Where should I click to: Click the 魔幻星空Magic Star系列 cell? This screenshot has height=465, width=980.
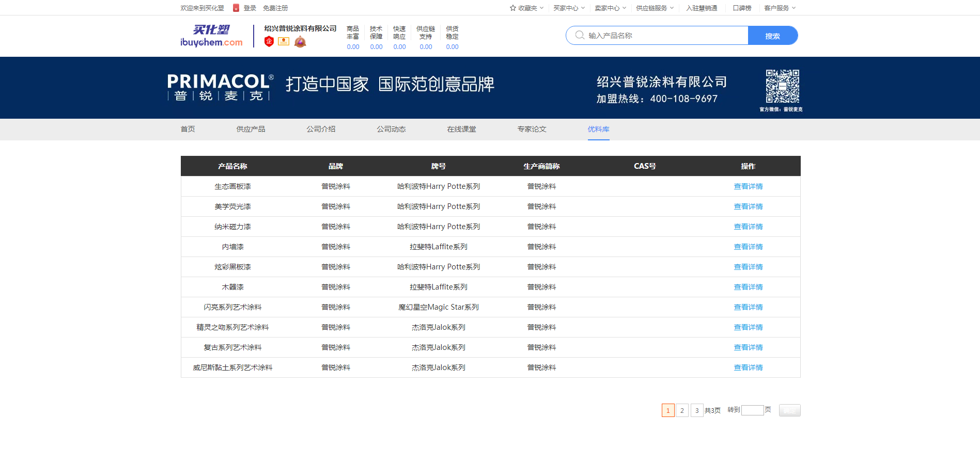point(439,307)
